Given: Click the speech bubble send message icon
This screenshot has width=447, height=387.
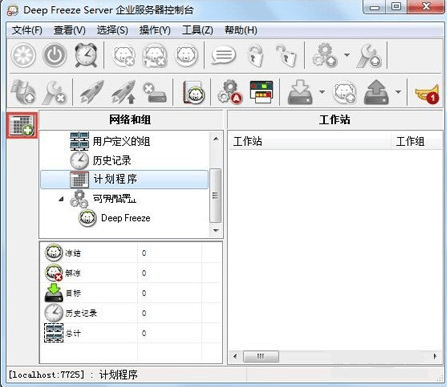Looking at the screenshot, I should [224, 55].
